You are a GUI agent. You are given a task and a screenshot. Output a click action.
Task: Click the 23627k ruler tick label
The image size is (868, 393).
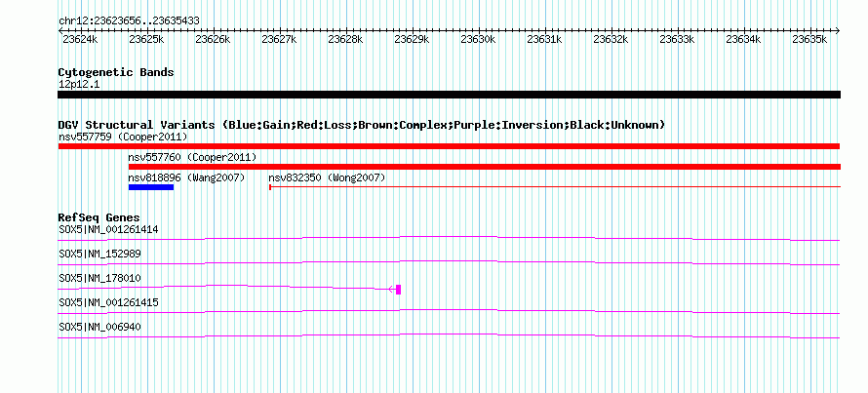tap(280, 39)
